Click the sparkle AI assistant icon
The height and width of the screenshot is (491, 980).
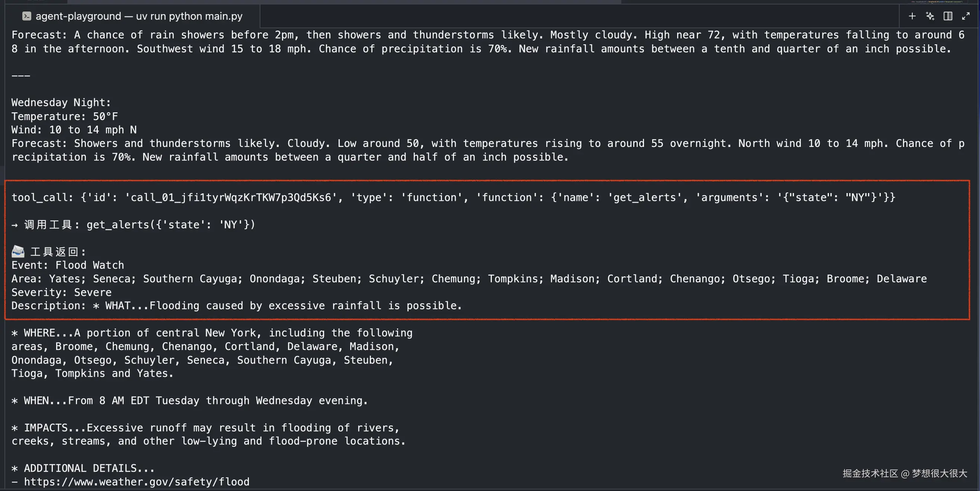point(930,16)
